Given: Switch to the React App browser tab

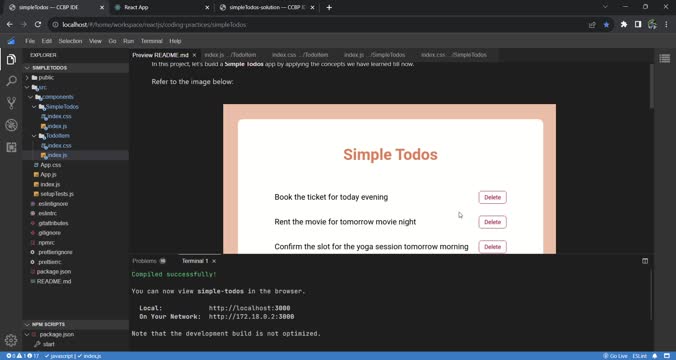Looking at the screenshot, I should tap(162, 7).
